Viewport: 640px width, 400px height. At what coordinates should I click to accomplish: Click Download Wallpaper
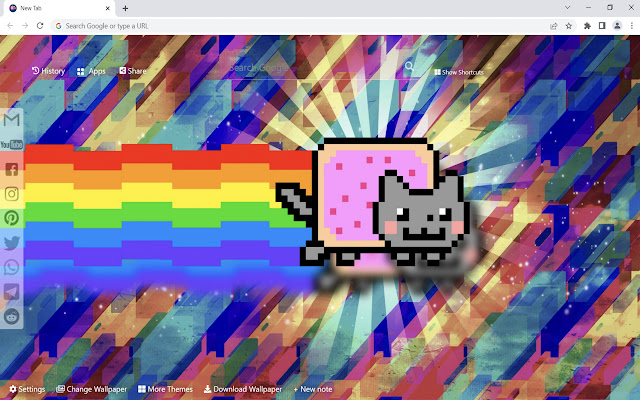click(x=243, y=389)
